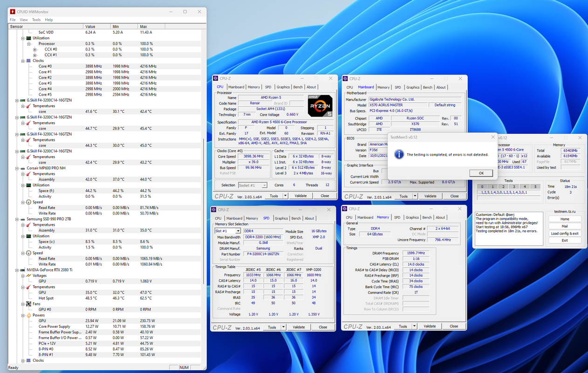Collapse the Corsair MP600 PRO NH node
The height and width of the screenshot is (373, 588).
(x=16, y=168)
